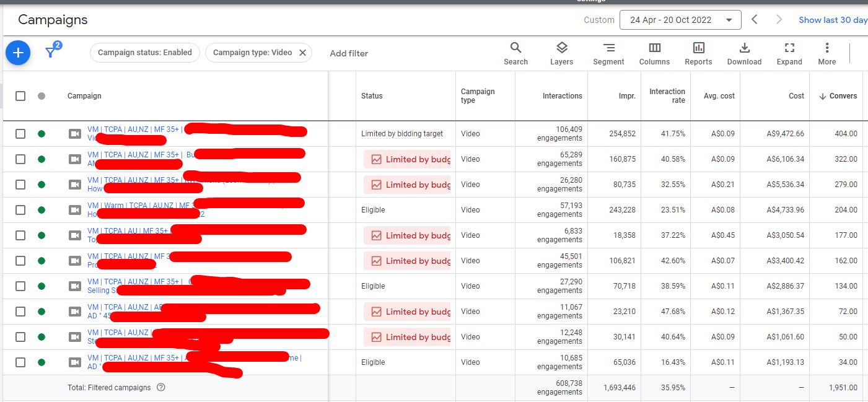Open the date range dropdown

pyautogui.click(x=680, y=20)
